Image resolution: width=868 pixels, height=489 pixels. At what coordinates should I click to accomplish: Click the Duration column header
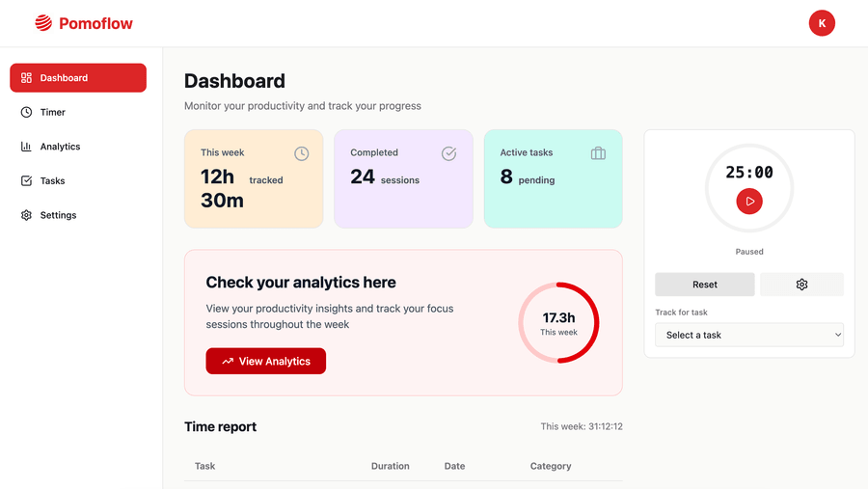point(391,466)
